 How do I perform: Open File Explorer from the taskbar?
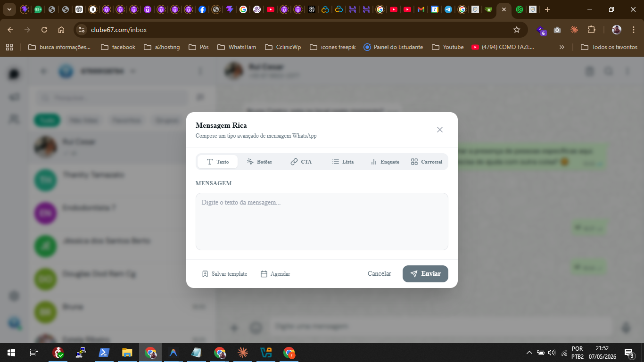coord(127,353)
